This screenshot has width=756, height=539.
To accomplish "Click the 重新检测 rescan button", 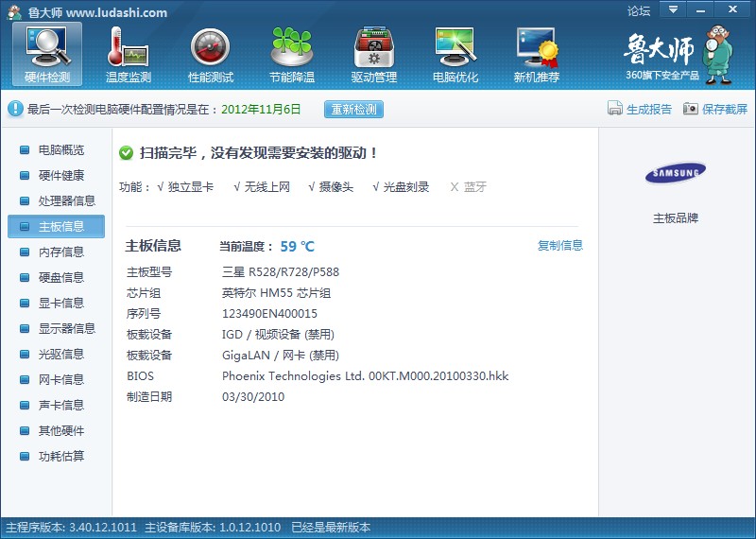I will 353,109.
